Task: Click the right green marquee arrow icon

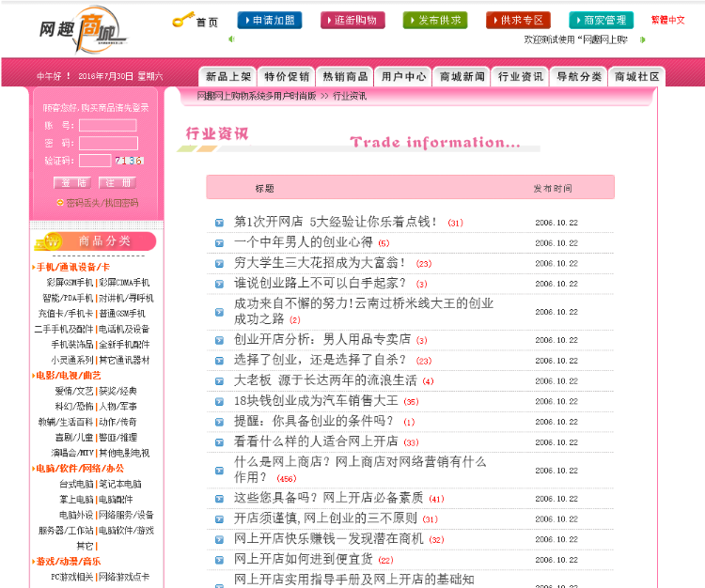Action: [643, 39]
